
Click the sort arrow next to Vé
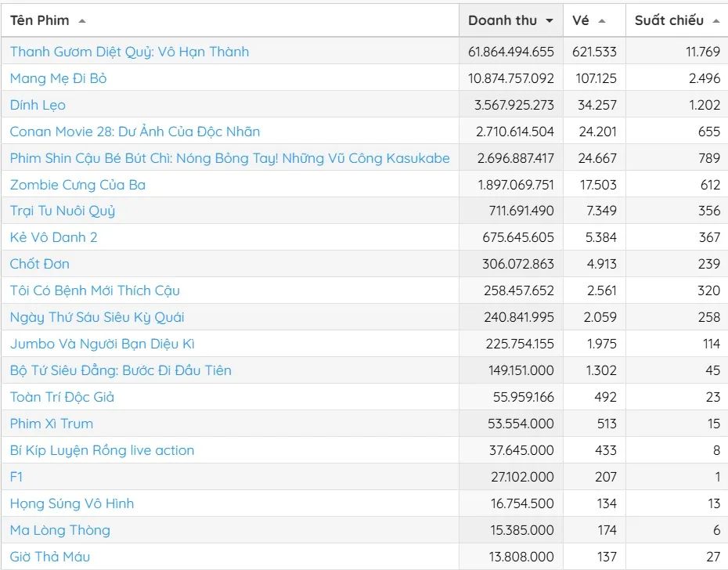[601, 21]
